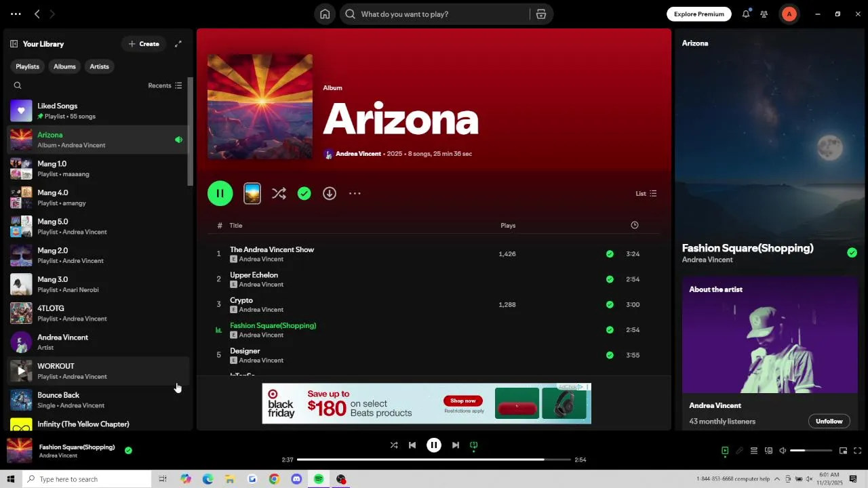The height and width of the screenshot is (488, 868).
Task: Open the Miniplayer
Action: coord(844,451)
